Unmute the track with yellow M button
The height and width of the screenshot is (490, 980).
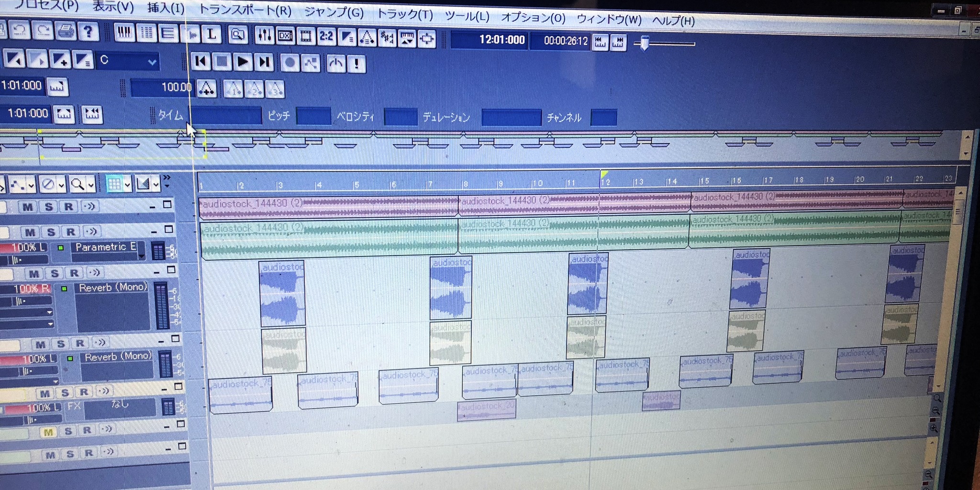coord(48,432)
